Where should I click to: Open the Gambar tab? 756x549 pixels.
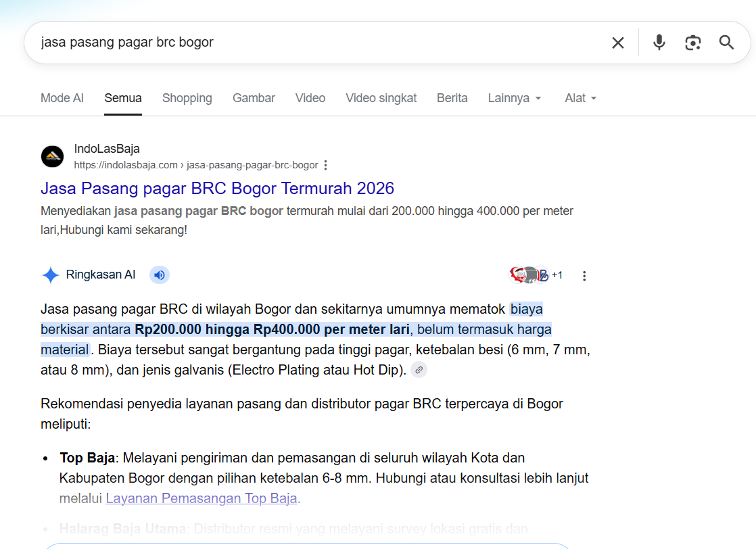[254, 98]
